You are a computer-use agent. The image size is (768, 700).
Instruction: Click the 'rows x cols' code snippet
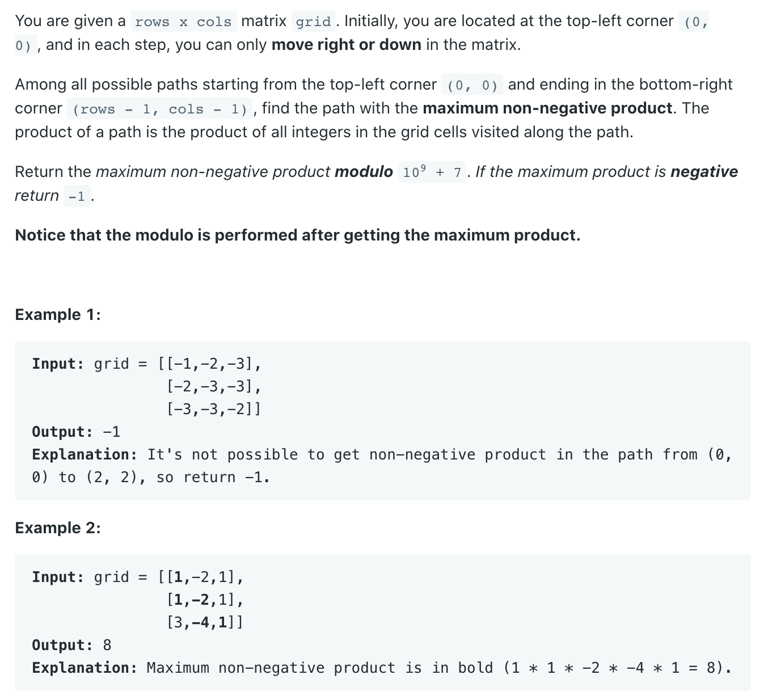[183, 22]
